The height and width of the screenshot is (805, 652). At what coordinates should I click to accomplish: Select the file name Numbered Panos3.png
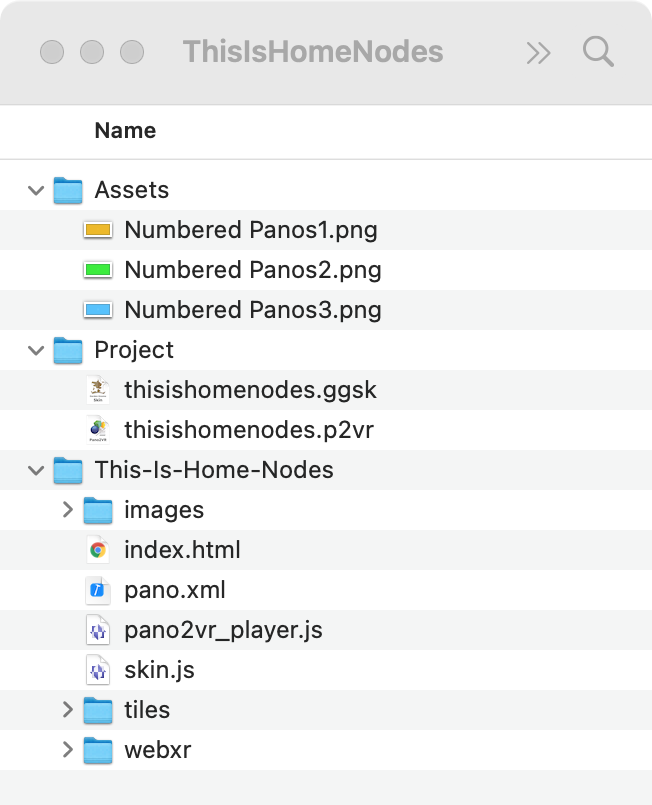coord(253,310)
